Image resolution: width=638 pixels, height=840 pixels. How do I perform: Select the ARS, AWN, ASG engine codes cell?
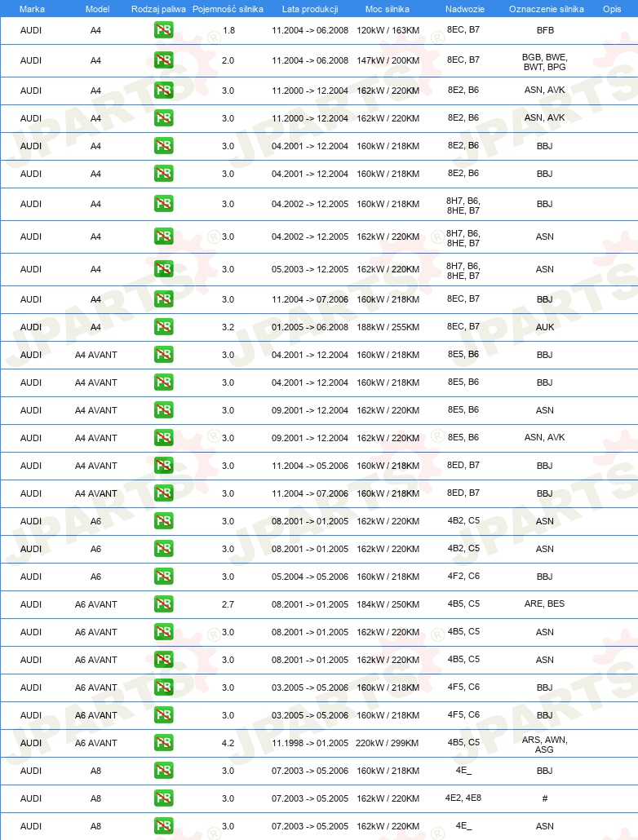(545, 745)
